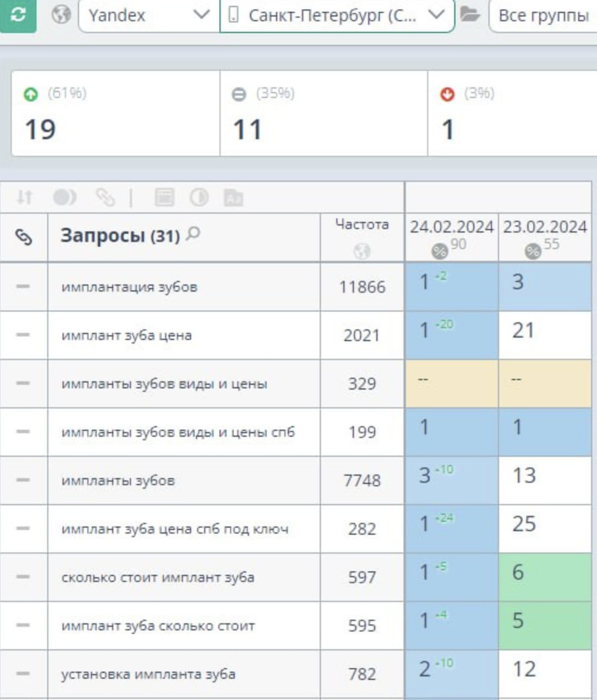Click position 13 cell on 23.02

[545, 480]
